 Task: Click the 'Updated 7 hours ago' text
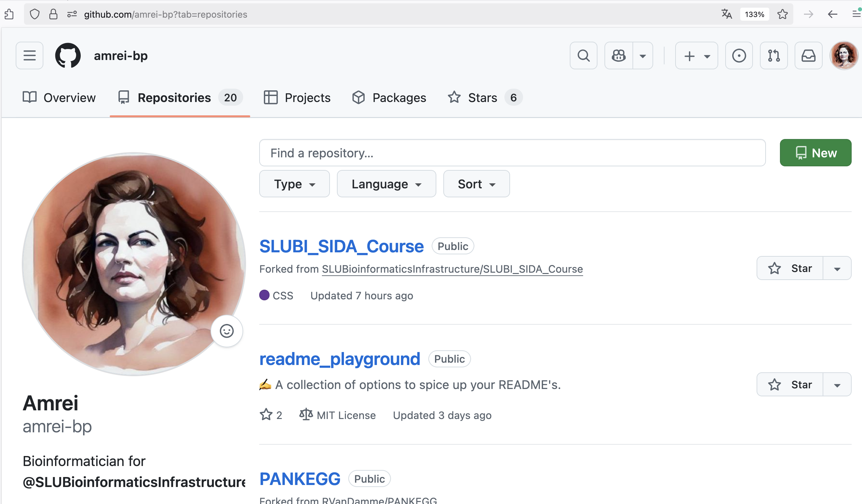pos(362,296)
